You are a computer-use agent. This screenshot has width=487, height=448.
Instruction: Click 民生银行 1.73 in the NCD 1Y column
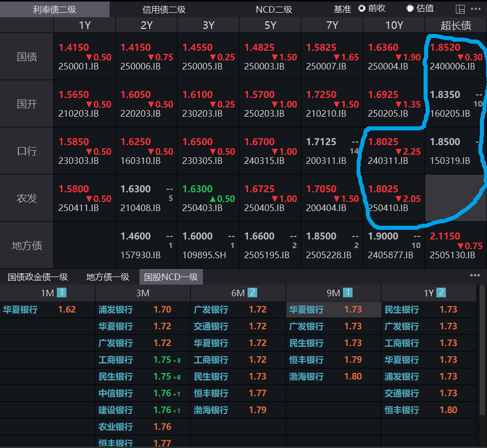[429, 309]
